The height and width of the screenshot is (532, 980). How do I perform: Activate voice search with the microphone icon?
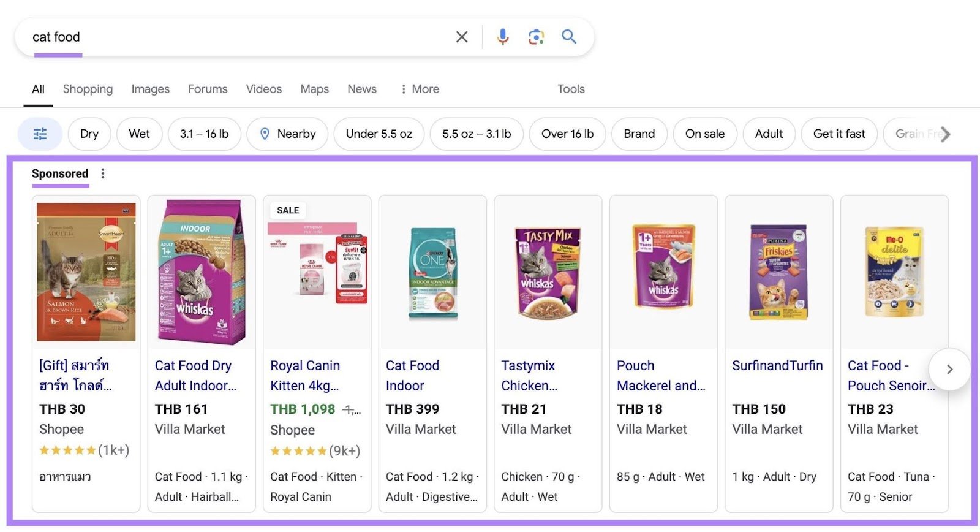point(502,37)
